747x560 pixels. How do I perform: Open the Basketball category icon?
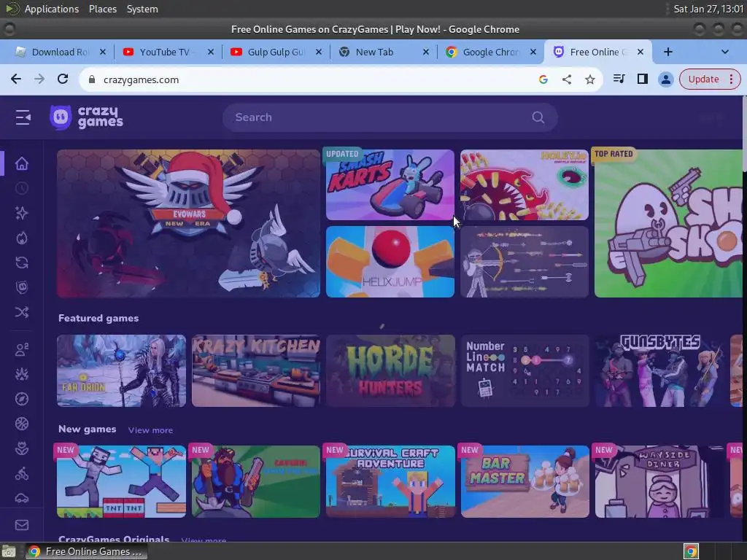click(21, 424)
